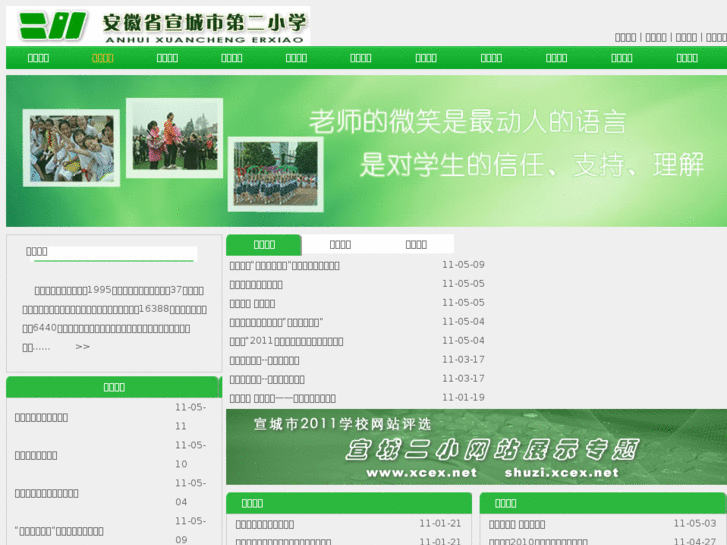Open the banner photo of people holding flowers

click(x=175, y=138)
